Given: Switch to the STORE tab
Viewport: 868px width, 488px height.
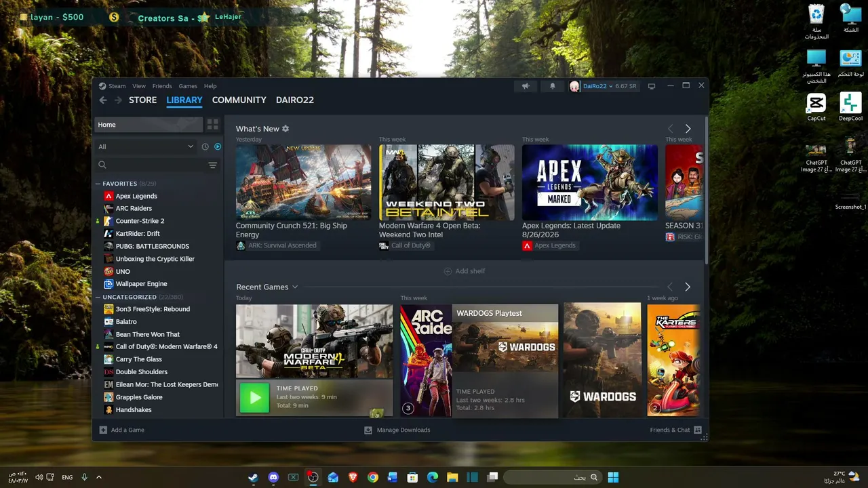Looking at the screenshot, I should [142, 100].
